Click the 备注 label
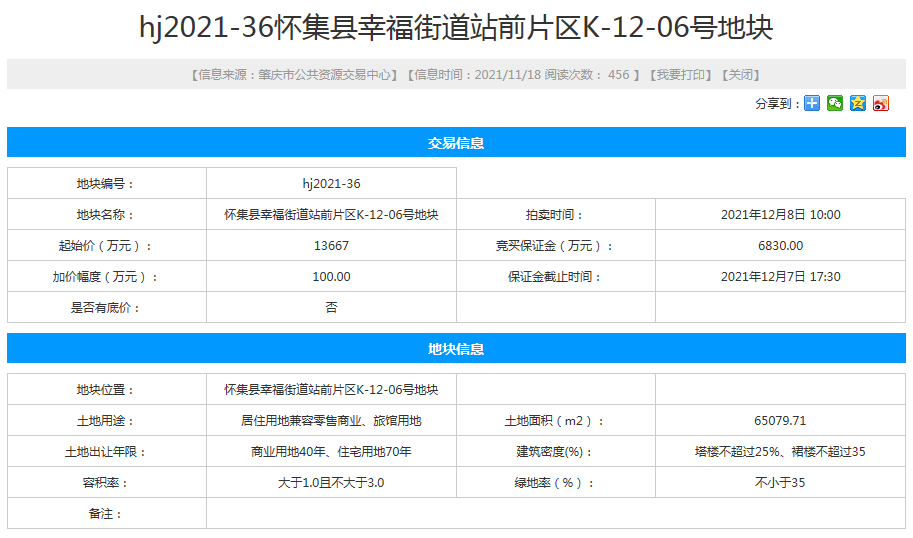The image size is (913, 538). click(107, 513)
